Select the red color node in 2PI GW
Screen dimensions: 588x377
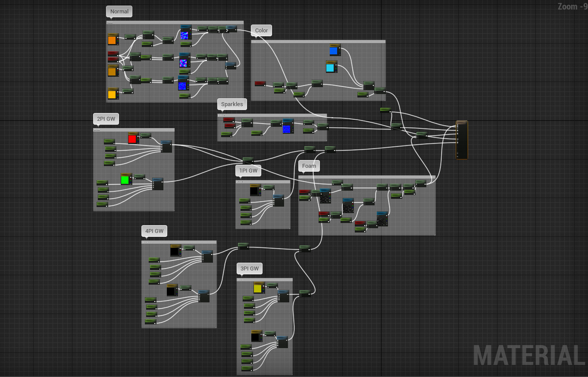point(133,138)
